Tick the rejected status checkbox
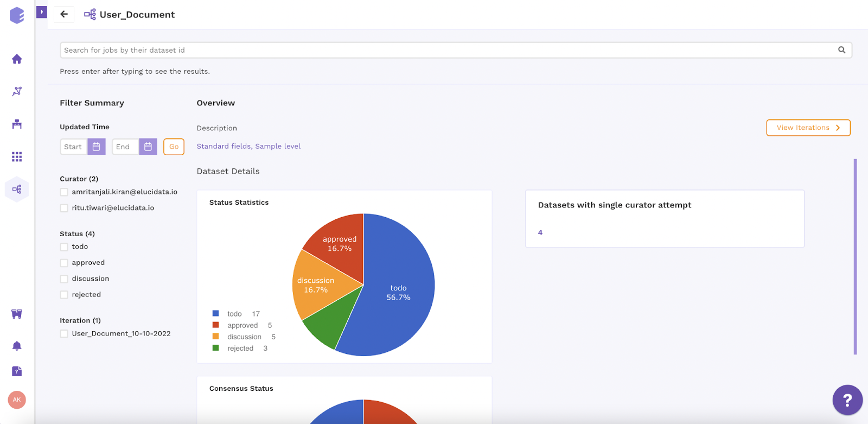 pos(64,295)
